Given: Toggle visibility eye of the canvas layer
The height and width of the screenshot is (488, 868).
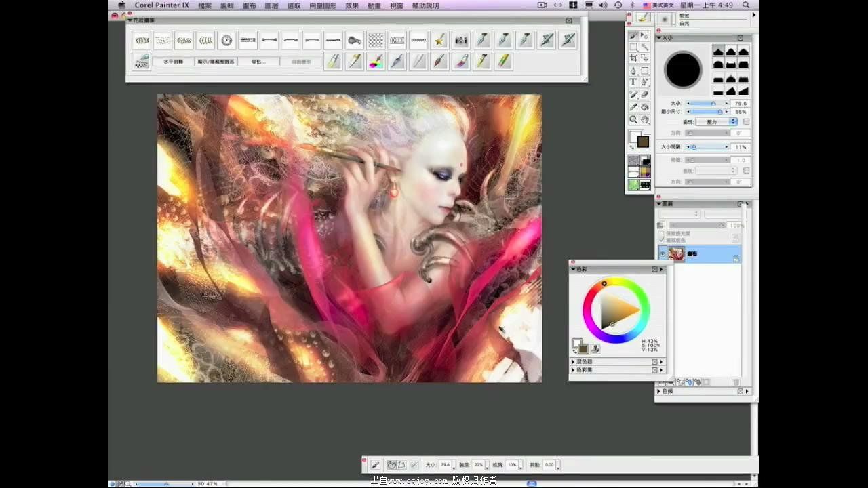Looking at the screenshot, I should [x=663, y=253].
